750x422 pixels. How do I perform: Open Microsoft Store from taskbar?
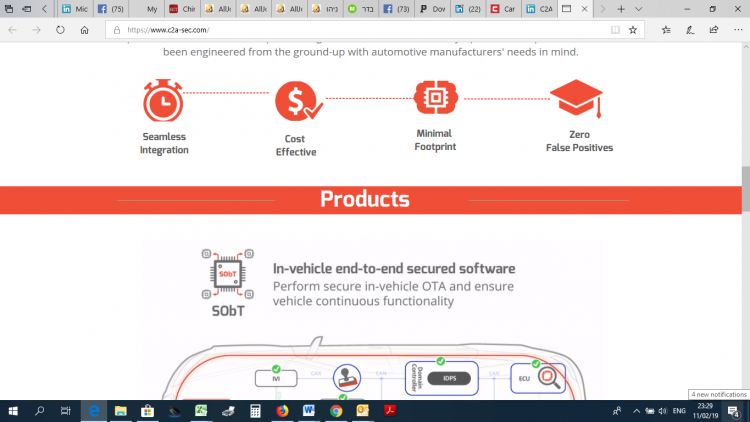(x=147, y=411)
